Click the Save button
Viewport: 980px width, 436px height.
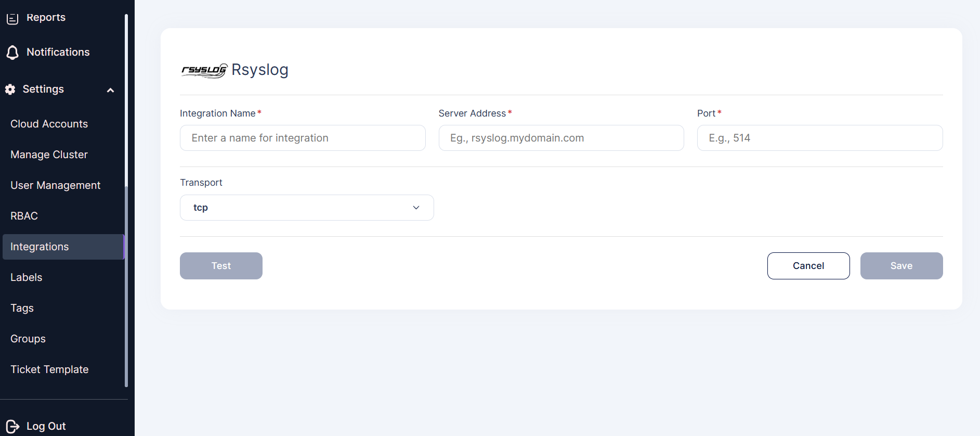[x=901, y=266]
